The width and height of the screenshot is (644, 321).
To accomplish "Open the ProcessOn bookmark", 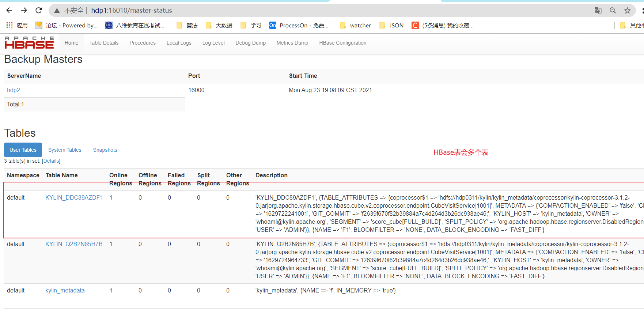I will coord(299,25).
